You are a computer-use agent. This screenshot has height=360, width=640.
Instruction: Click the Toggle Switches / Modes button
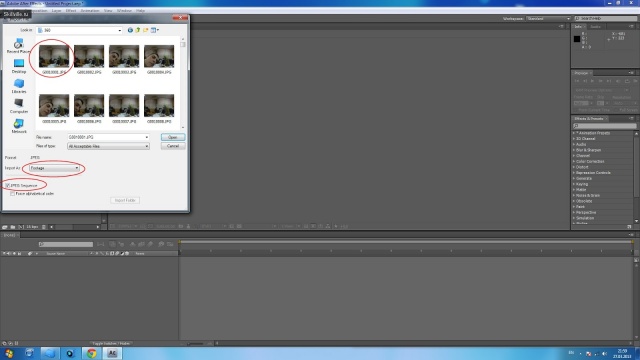pyautogui.click(x=111, y=344)
